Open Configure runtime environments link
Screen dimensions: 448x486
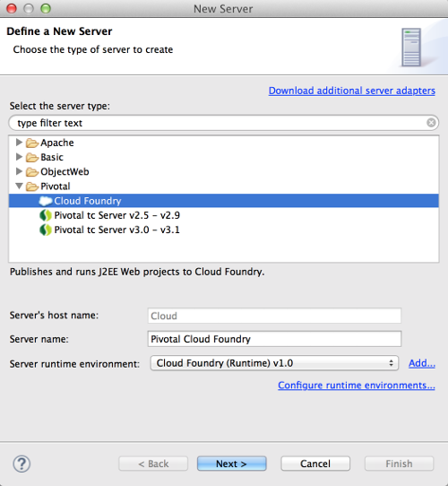[x=357, y=385]
